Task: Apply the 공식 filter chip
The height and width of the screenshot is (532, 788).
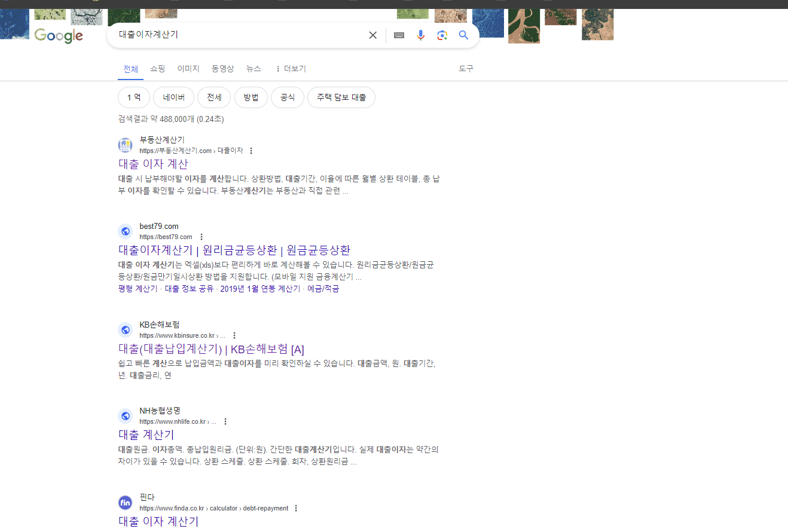Action: point(288,97)
